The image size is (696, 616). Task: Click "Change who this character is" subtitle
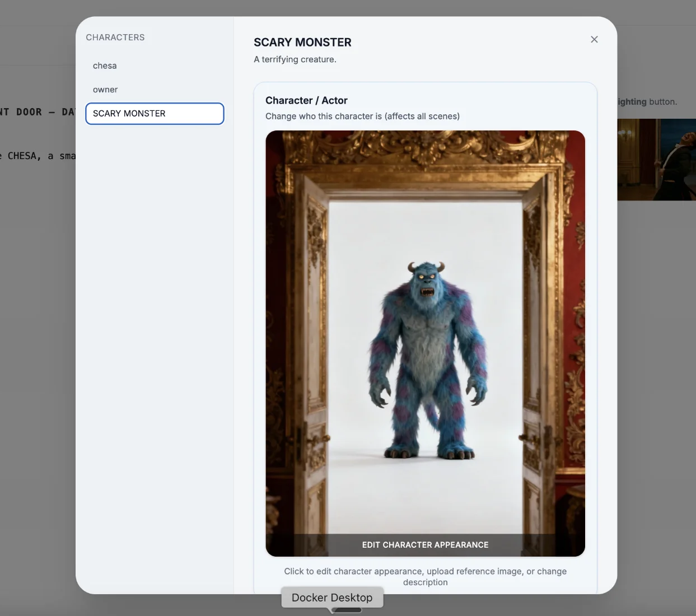click(x=363, y=116)
